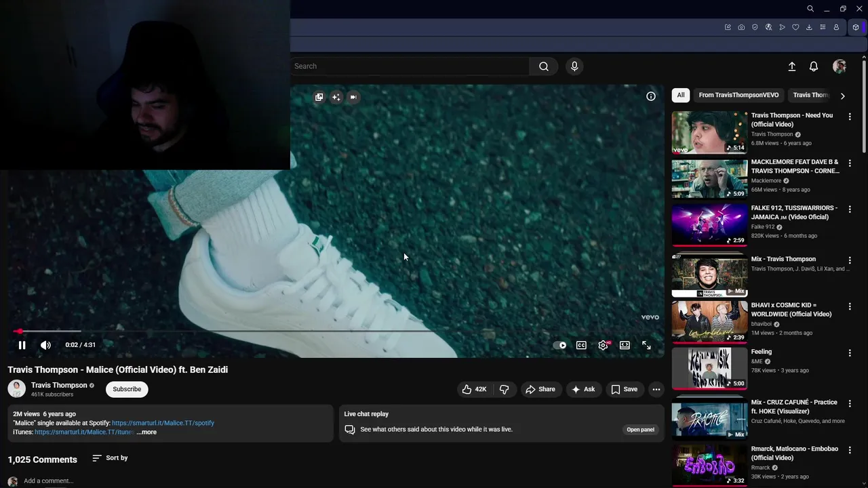
Task: Open the video info card
Action: (651, 96)
